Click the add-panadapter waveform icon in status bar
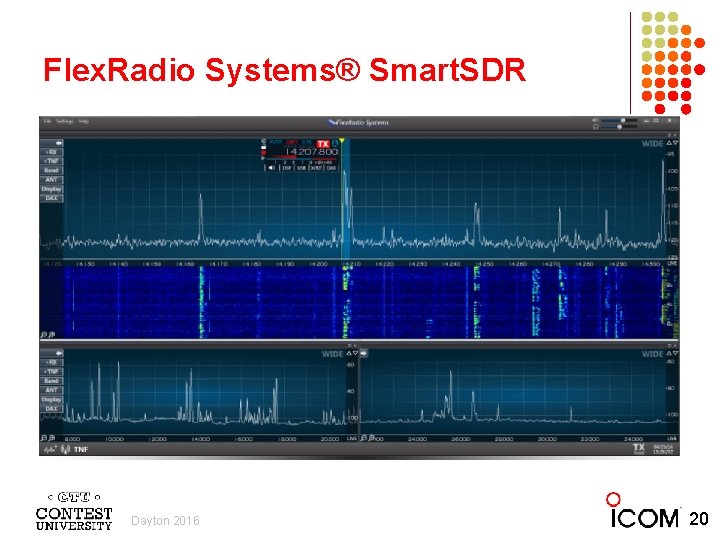The width and height of the screenshot is (720, 540). pos(50,450)
